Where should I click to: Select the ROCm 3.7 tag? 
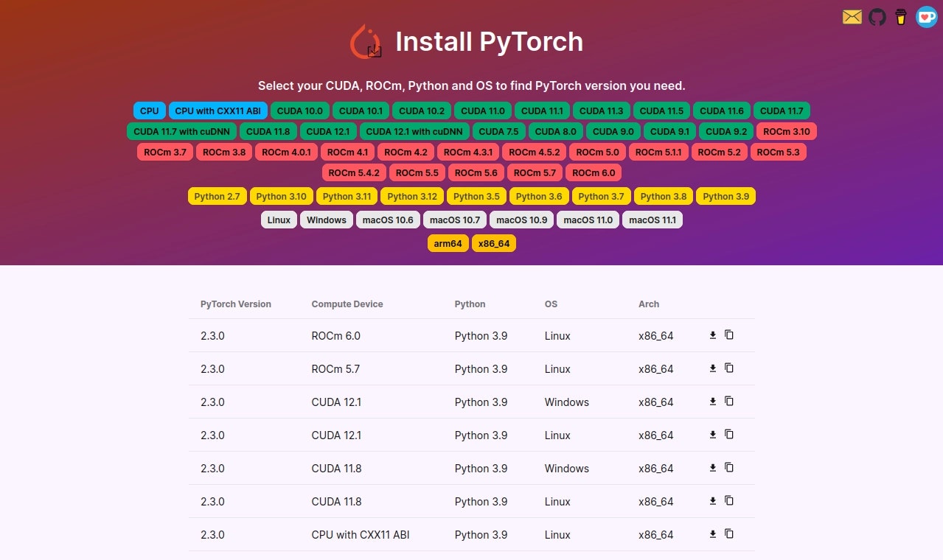coord(165,153)
